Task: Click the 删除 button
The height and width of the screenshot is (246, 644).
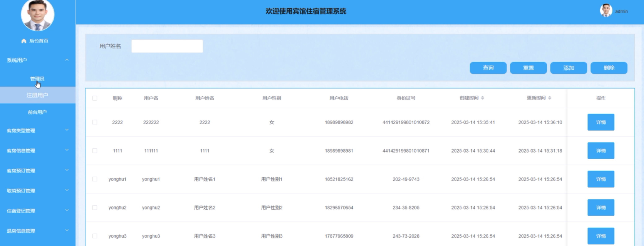Action: 609,68
